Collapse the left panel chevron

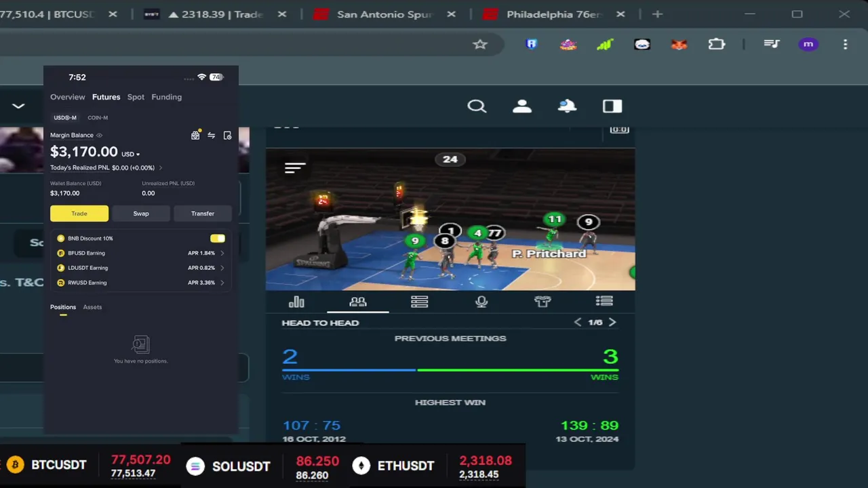tap(18, 106)
